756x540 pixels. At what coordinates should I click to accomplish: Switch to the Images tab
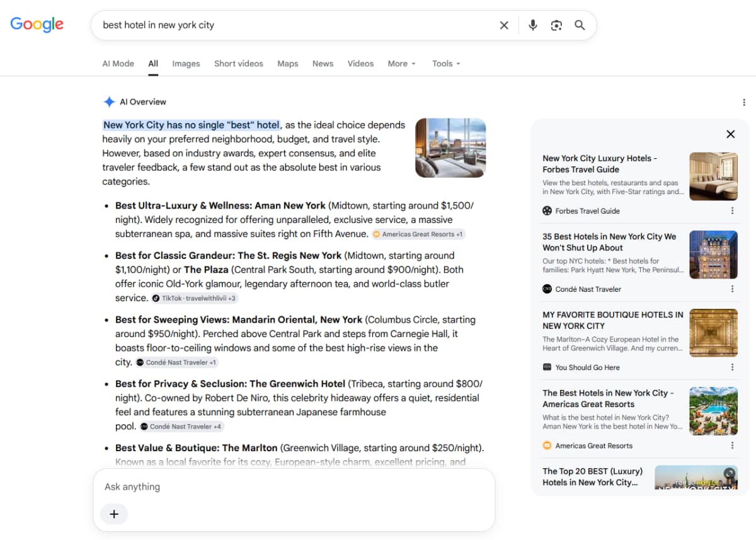(186, 64)
